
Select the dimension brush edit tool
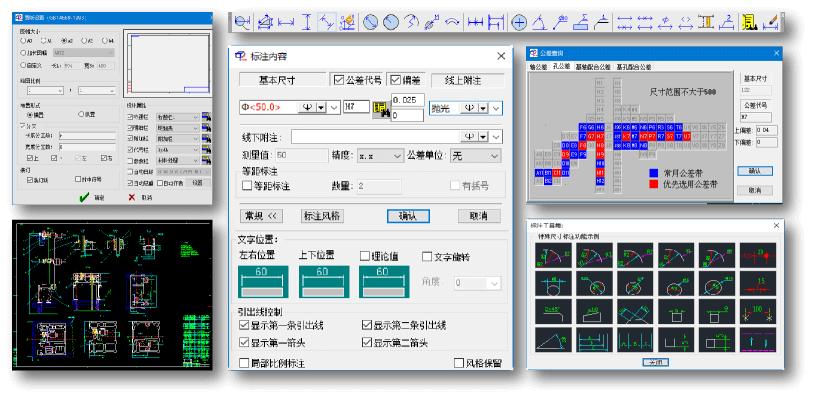(x=770, y=22)
